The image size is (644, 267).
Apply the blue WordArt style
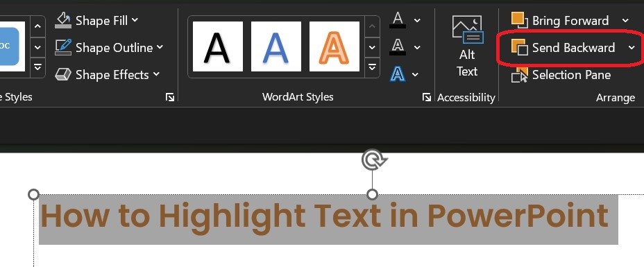(x=276, y=46)
